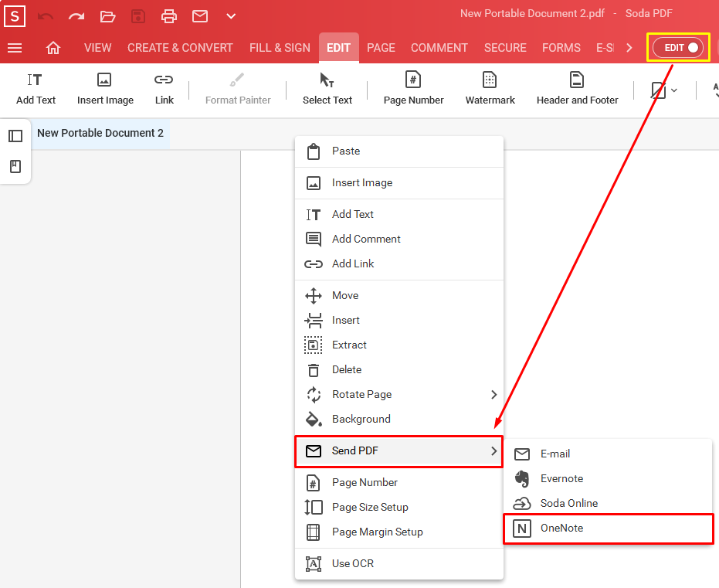Click the Format Painter tool
The image size is (719, 588).
[x=238, y=89]
